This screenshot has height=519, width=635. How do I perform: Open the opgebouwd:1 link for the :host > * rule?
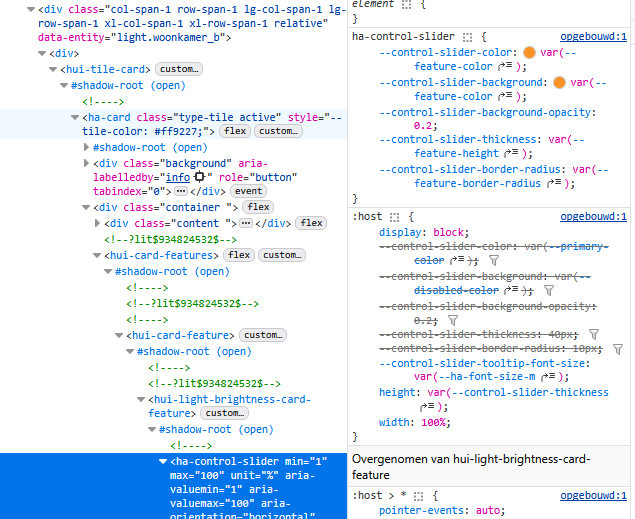[593, 496]
